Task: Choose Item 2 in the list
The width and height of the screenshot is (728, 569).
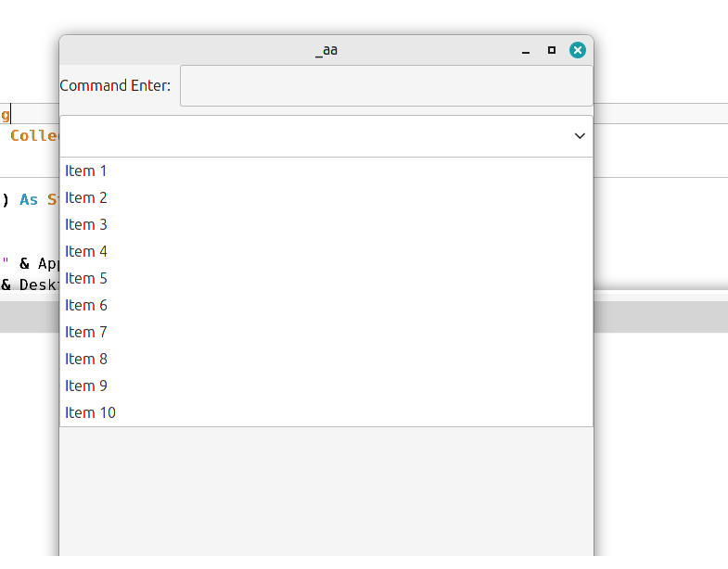Action: [86, 197]
